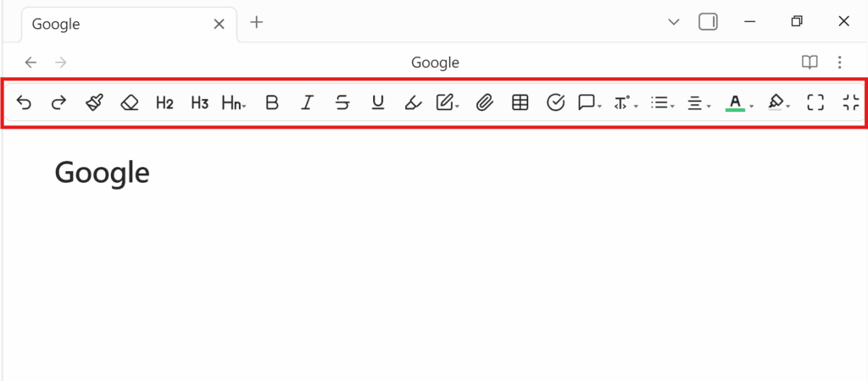Toggle bold formatting
The image size is (868, 381).
coord(271,103)
